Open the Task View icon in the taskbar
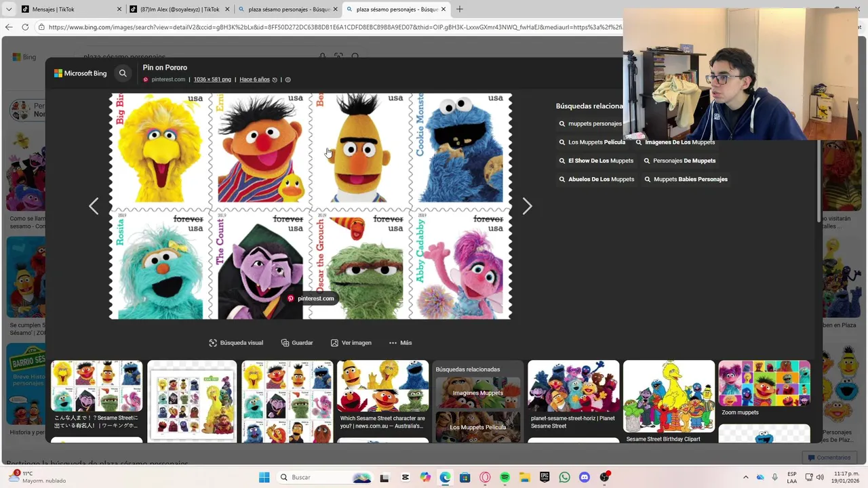 (384, 477)
